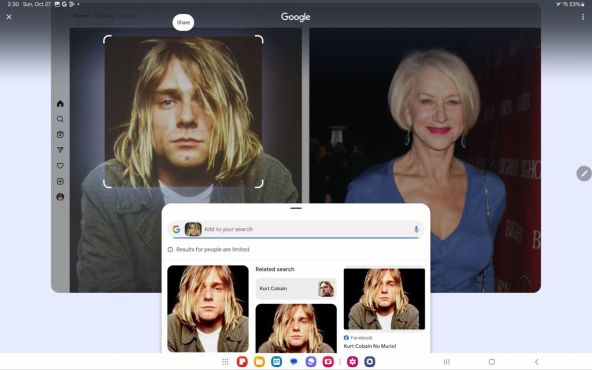Close the Circle to Search overlay
This screenshot has height=370, width=592.
pos(9,17)
